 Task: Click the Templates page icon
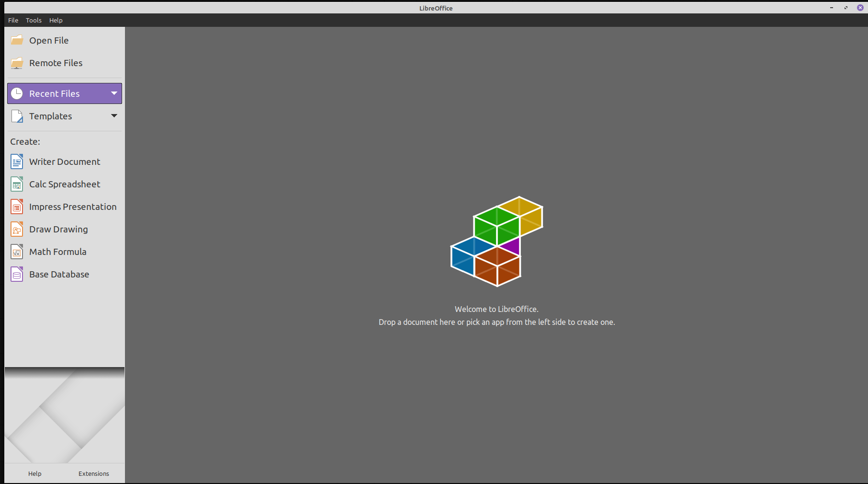click(x=17, y=116)
